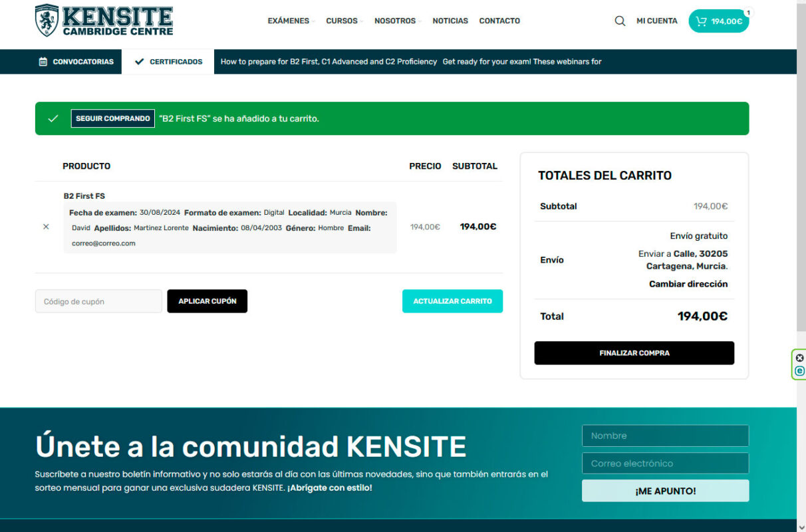
Task: Click the exam date 30/08/2024
Action: (160, 213)
